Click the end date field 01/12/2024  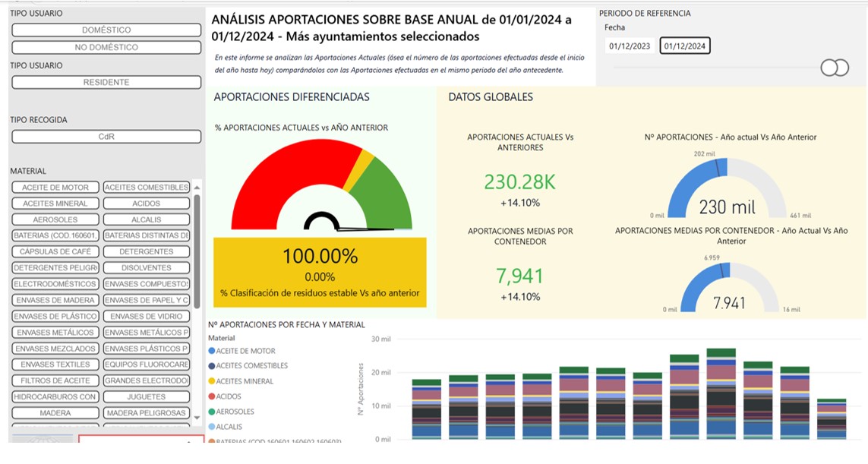pos(685,46)
